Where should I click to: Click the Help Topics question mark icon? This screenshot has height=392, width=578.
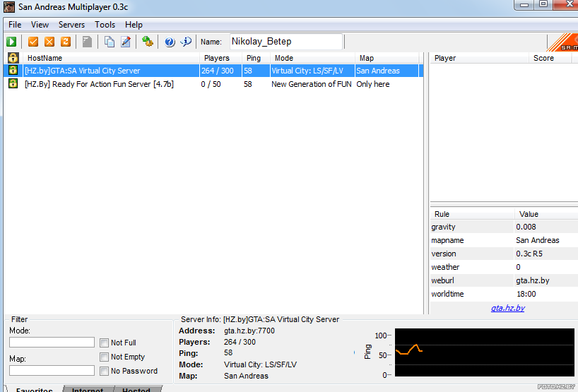(x=170, y=42)
